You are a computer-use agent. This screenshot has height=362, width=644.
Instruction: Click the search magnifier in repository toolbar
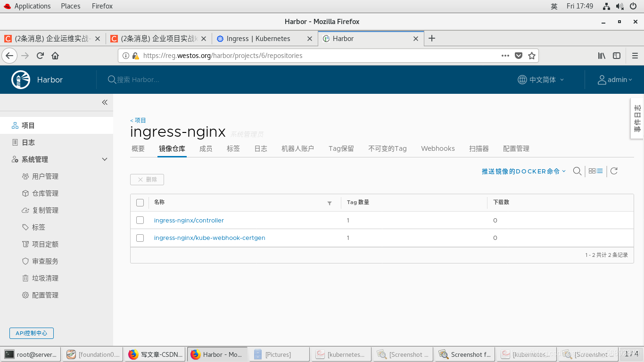pos(577,171)
